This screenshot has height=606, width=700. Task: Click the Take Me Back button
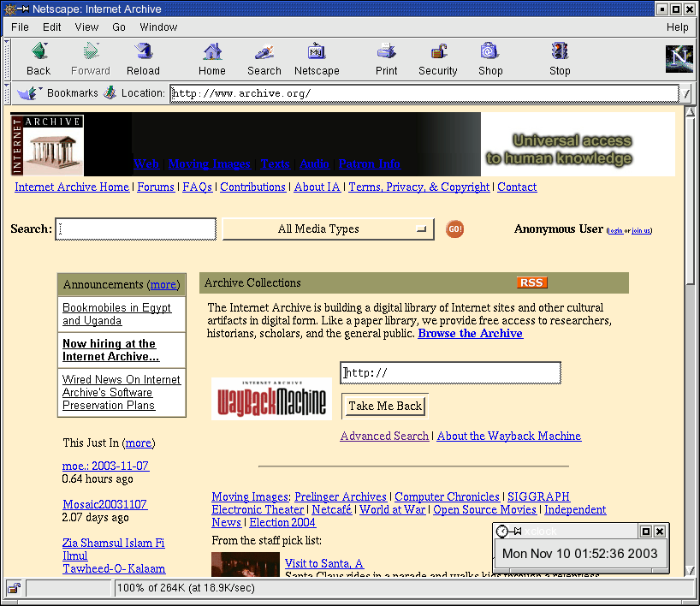pyautogui.click(x=385, y=406)
